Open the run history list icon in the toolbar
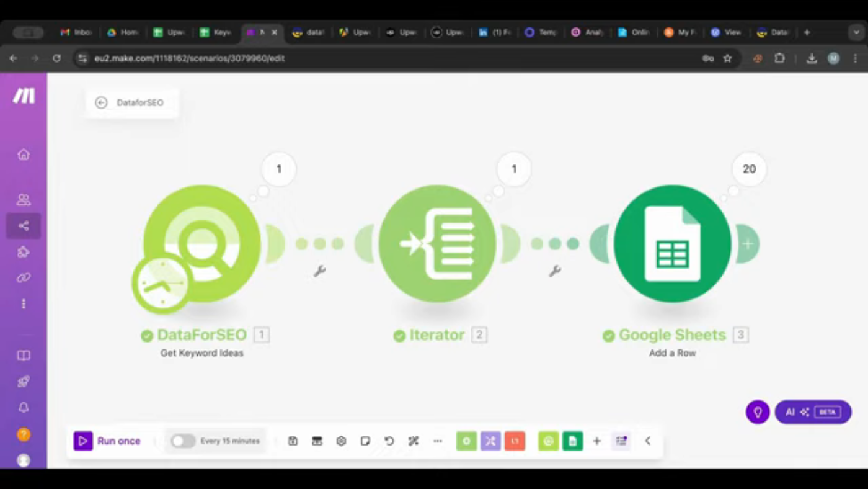This screenshot has width=868, height=489. 621,441
